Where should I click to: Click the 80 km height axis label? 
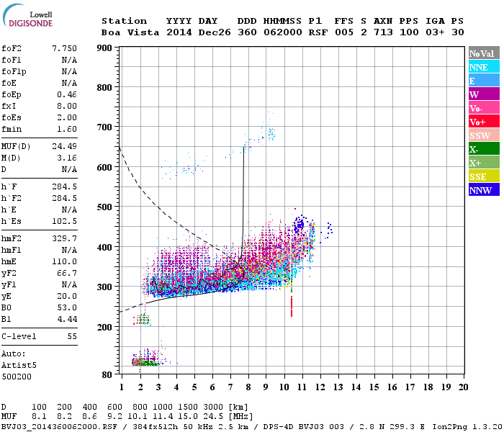click(107, 374)
